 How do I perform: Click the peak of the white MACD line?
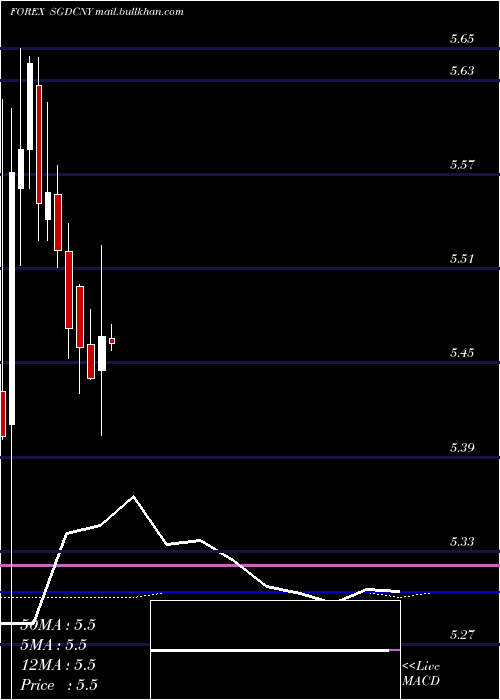[133, 496]
